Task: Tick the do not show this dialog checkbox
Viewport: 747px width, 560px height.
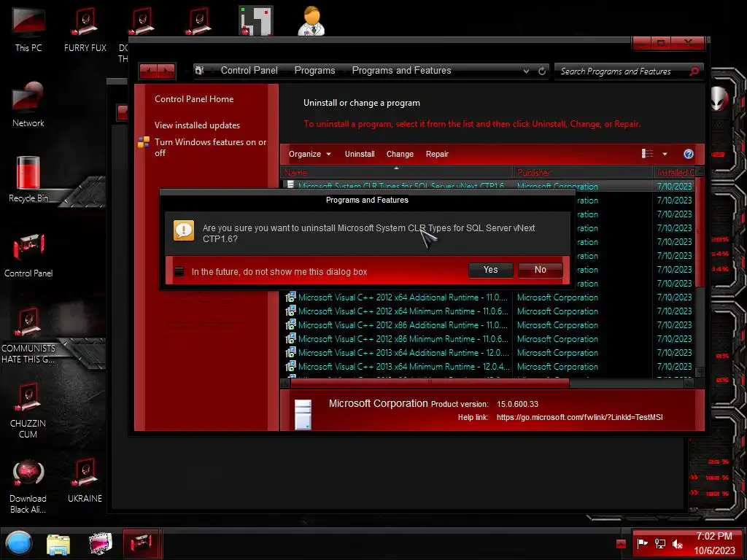Action: (179, 271)
